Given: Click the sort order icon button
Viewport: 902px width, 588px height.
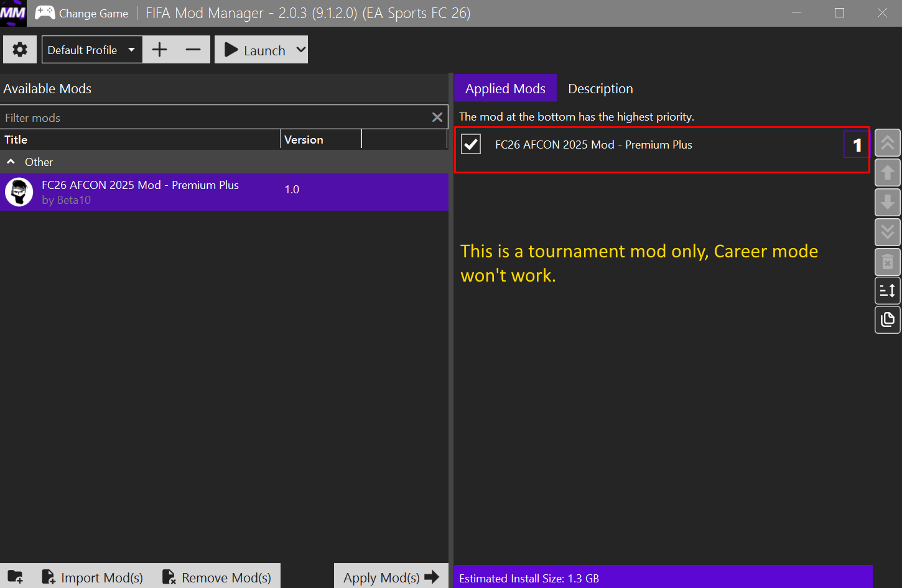Looking at the screenshot, I should (888, 290).
